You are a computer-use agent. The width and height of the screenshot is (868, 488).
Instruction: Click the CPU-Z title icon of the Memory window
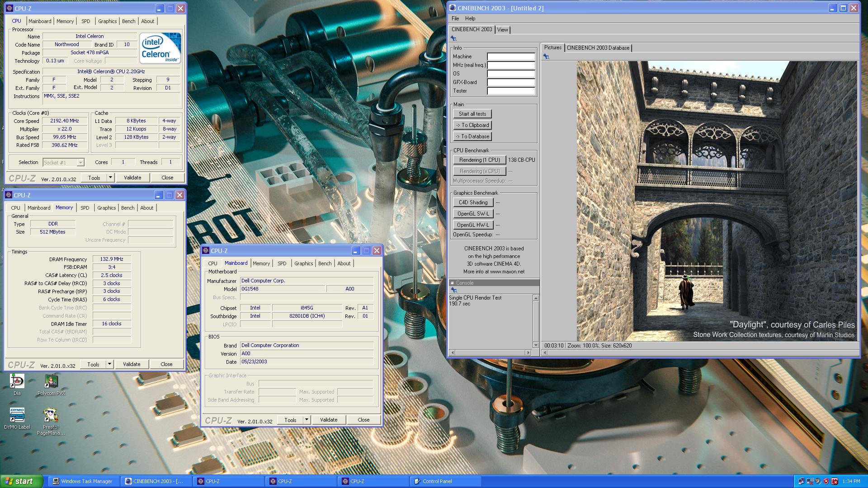[x=9, y=195]
